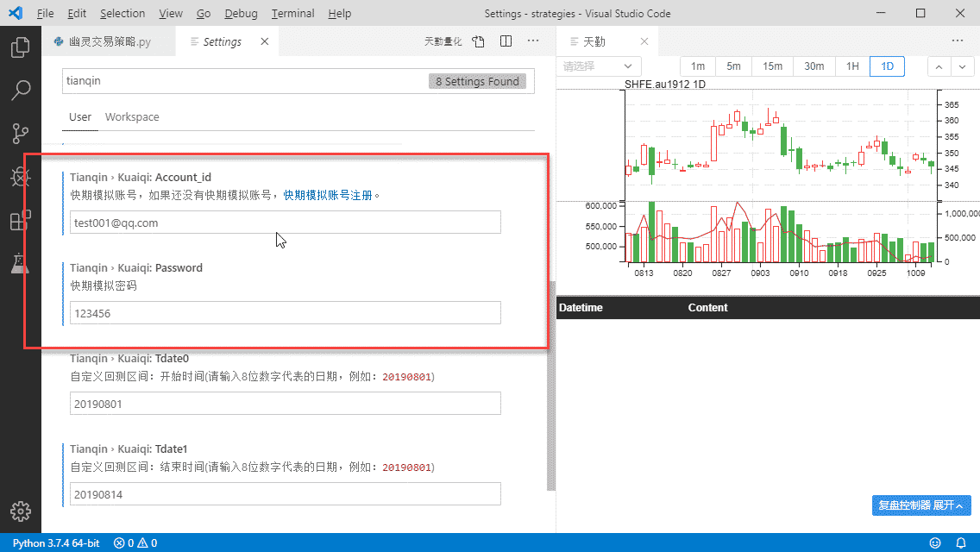Select the 30m chart interval
980x552 pixels.
point(814,66)
